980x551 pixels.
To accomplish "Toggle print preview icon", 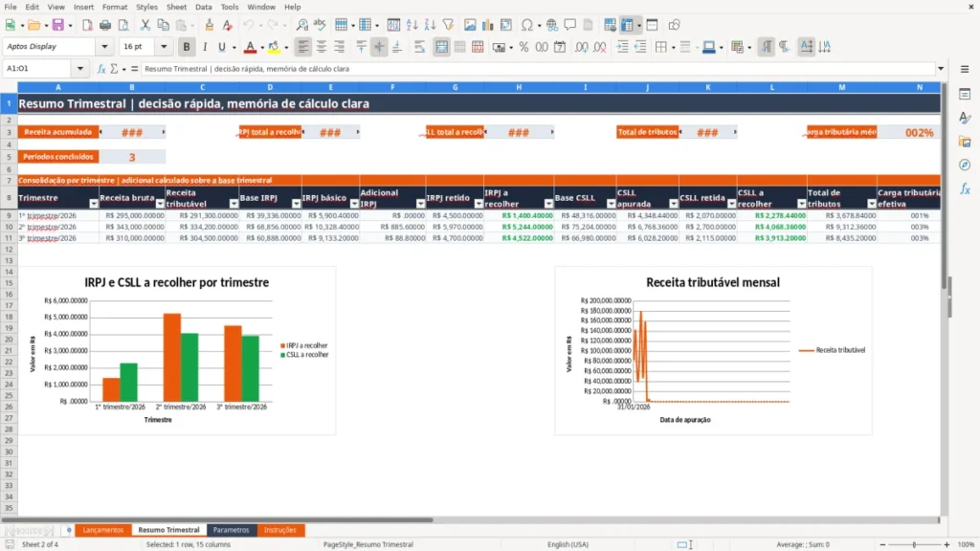I will (123, 25).
